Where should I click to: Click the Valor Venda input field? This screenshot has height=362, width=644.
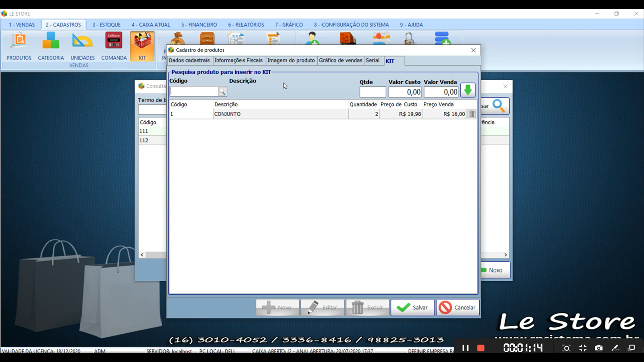pyautogui.click(x=441, y=92)
